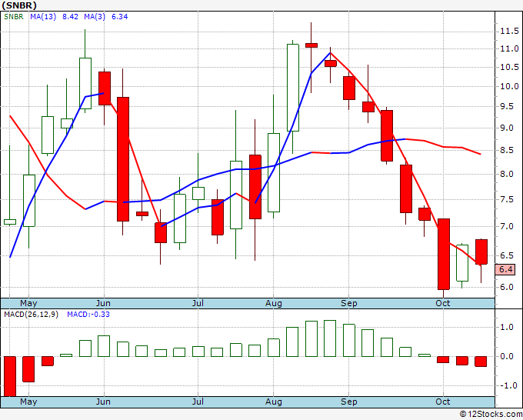Click Oct on the MACD panel time axis

click(x=443, y=402)
